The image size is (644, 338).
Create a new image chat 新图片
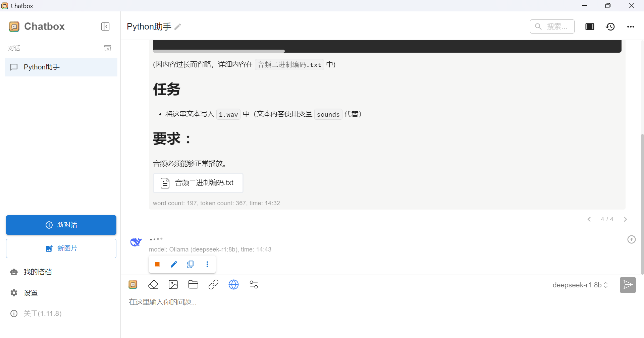point(61,248)
